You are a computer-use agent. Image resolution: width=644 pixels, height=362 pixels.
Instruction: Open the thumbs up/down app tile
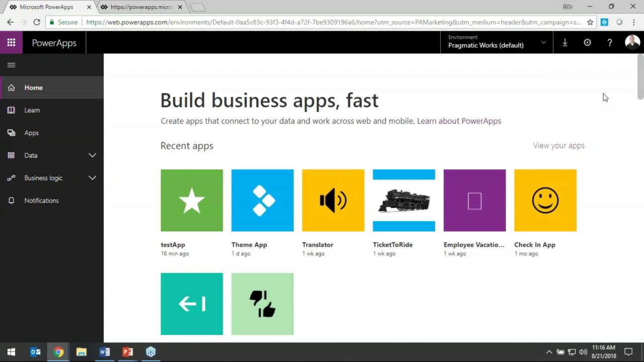tap(262, 304)
